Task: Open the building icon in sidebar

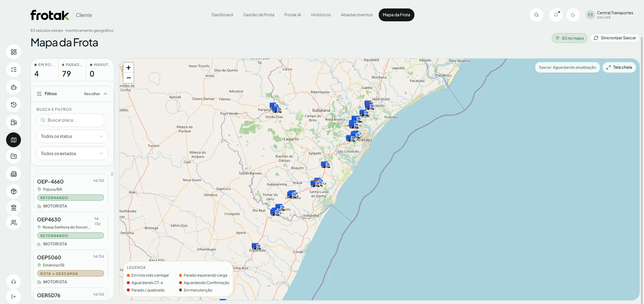Action: pos(14,174)
